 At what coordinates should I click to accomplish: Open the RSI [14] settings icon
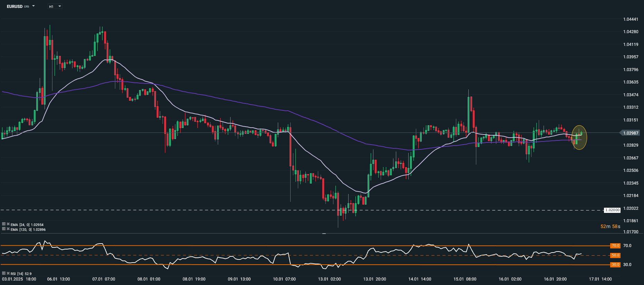(x=4, y=273)
